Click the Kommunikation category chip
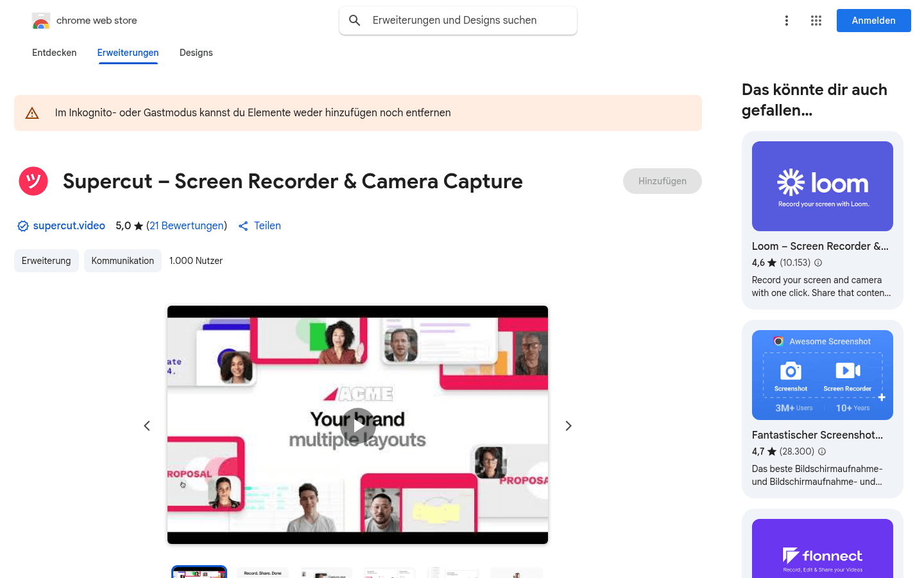This screenshot has height=578, width=924. 123,261
